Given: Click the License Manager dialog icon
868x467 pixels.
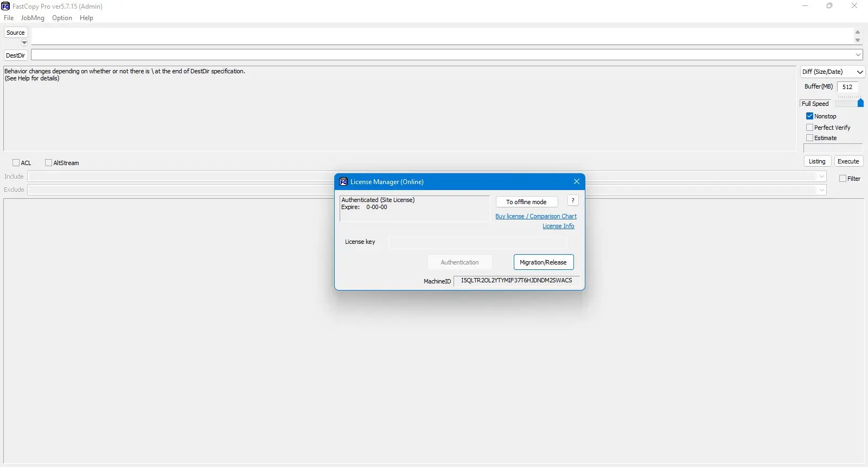Looking at the screenshot, I should pos(343,182).
